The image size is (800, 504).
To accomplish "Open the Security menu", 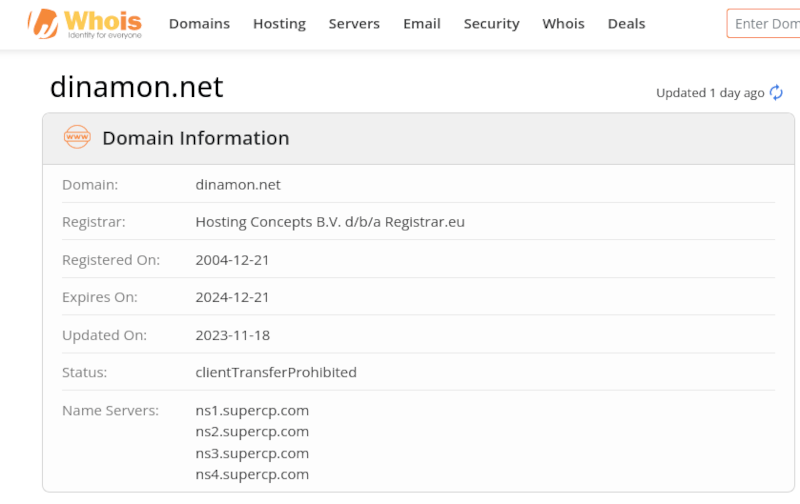I will coord(491,23).
